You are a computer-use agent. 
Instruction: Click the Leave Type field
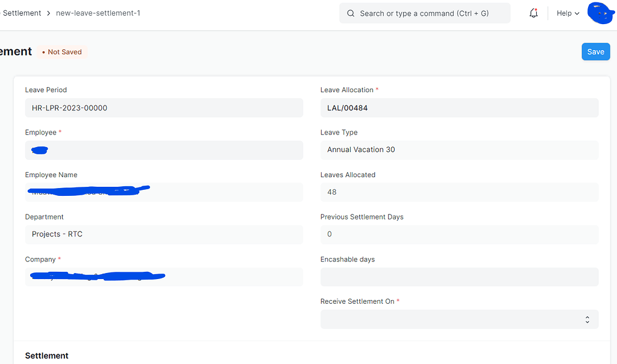point(459,150)
